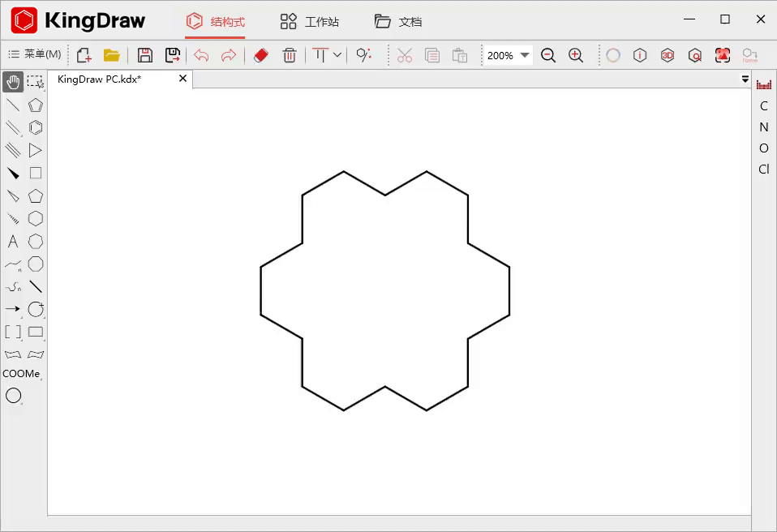Switch to the 工作站 tab

tap(310, 22)
